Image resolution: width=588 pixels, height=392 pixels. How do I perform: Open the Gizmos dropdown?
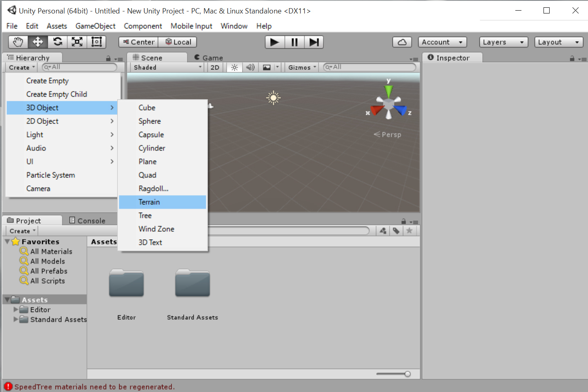pos(302,67)
